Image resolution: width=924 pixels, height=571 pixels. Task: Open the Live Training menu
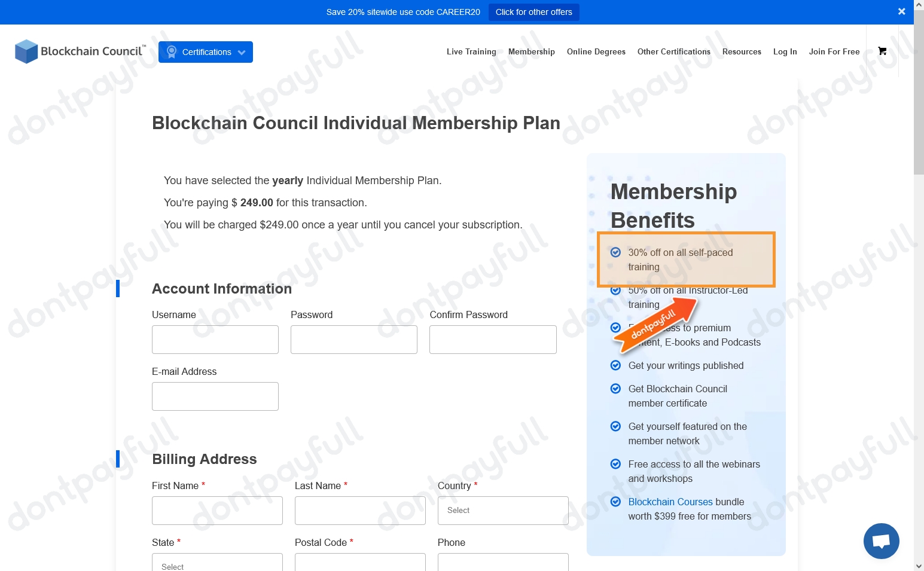[x=471, y=52]
